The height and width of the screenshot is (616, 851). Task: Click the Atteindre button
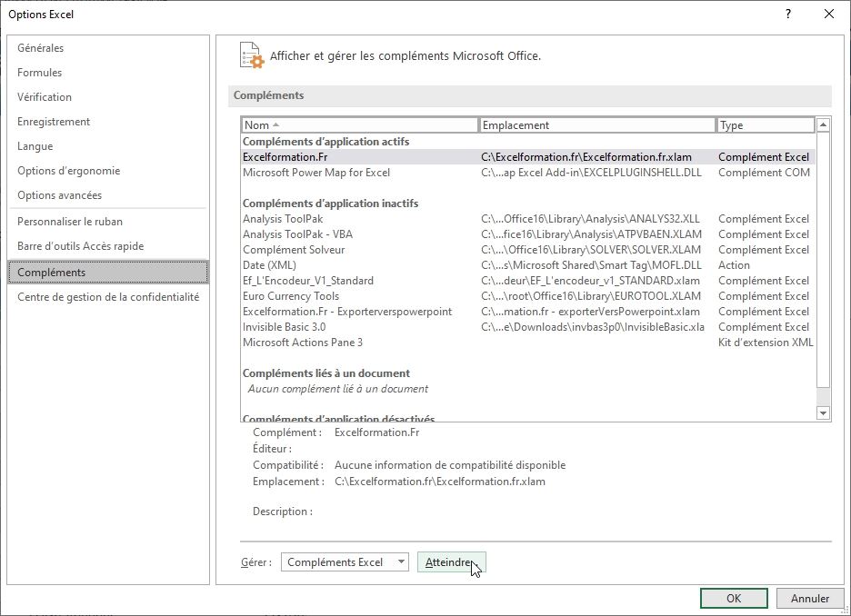click(452, 561)
